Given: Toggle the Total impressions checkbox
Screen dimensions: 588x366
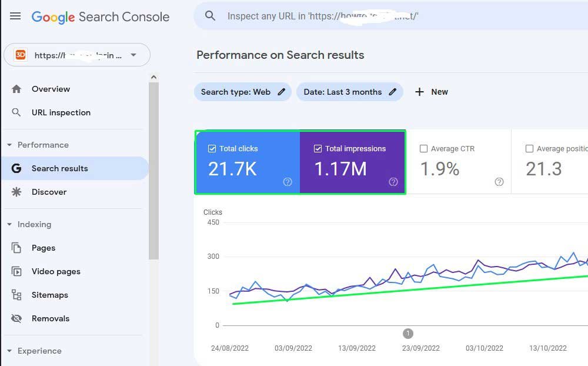Looking at the screenshot, I should (x=318, y=149).
